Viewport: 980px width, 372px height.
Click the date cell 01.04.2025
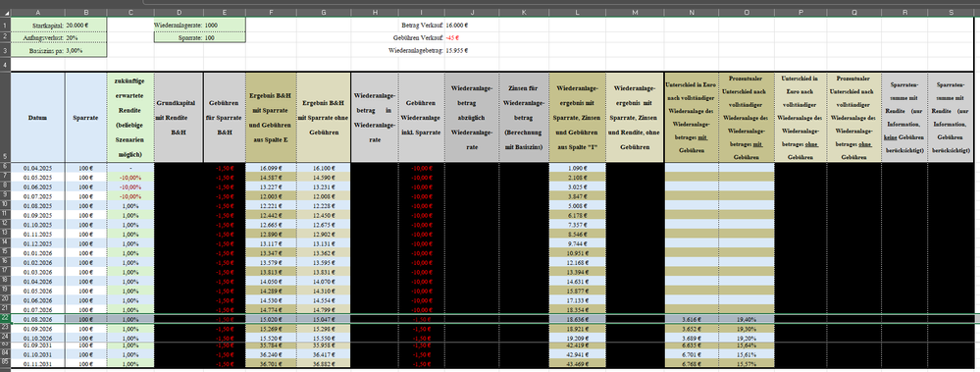tap(37, 168)
